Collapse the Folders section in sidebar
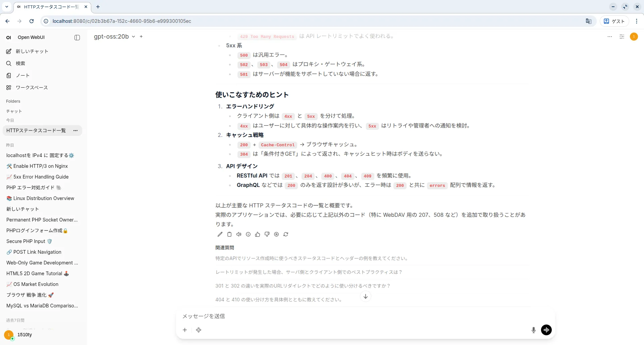The image size is (644, 345). click(13, 101)
